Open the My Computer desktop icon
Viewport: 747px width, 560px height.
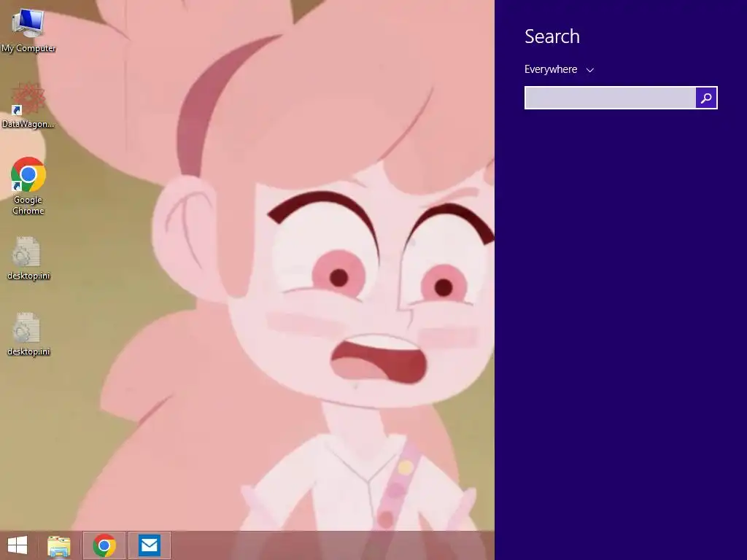coord(28,29)
